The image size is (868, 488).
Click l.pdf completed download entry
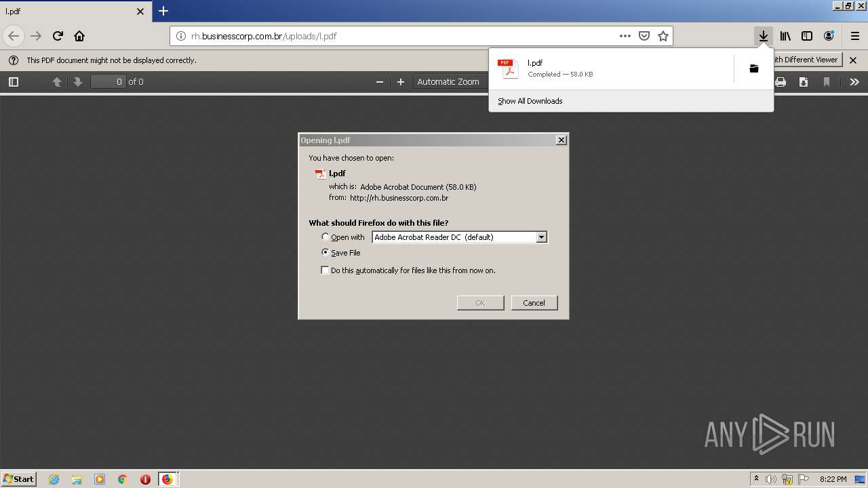click(610, 68)
